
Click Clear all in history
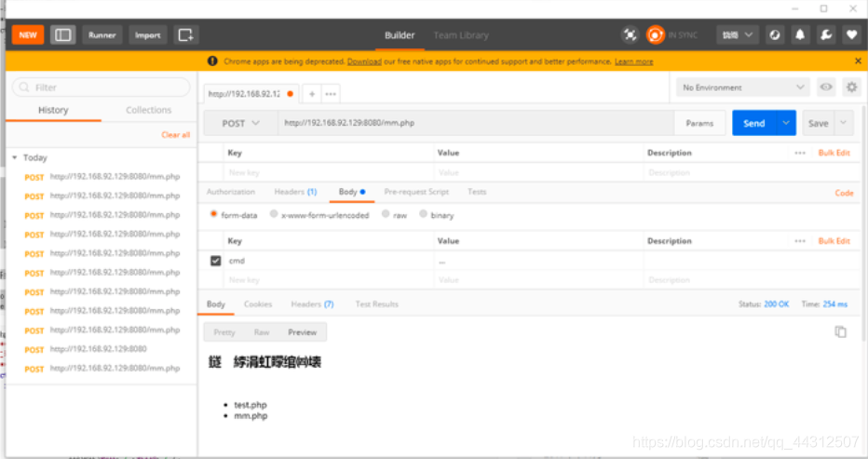click(x=175, y=135)
